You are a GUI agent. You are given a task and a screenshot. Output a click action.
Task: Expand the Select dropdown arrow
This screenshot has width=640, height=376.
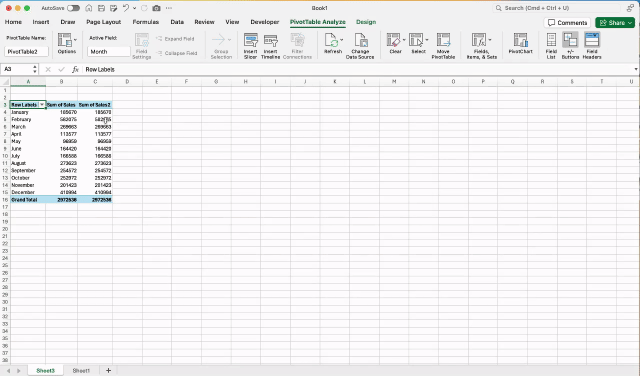(x=427, y=40)
